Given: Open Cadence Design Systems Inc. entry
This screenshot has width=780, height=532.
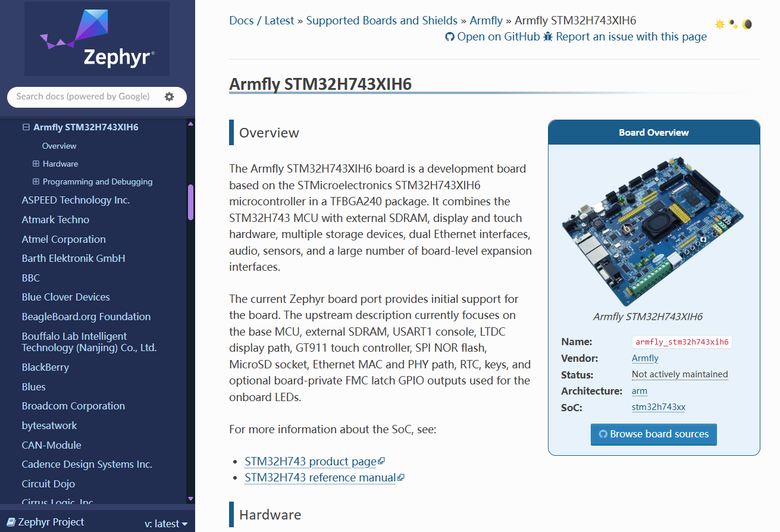Looking at the screenshot, I should (x=87, y=464).
